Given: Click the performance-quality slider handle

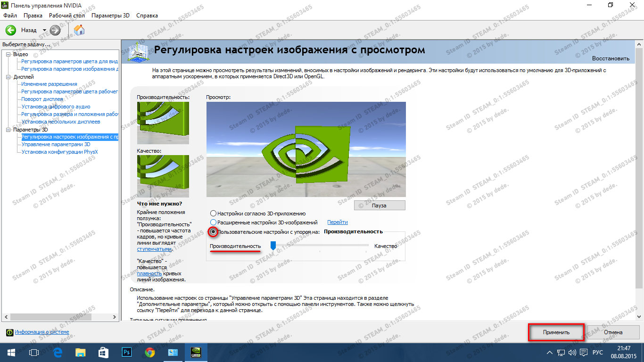Looking at the screenshot, I should pyautogui.click(x=272, y=246).
